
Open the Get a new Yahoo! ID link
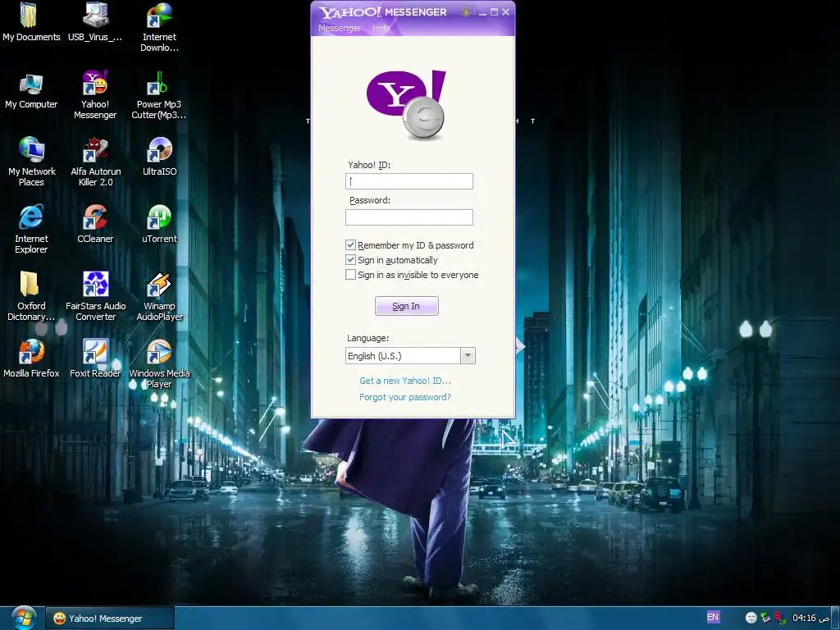pos(405,381)
